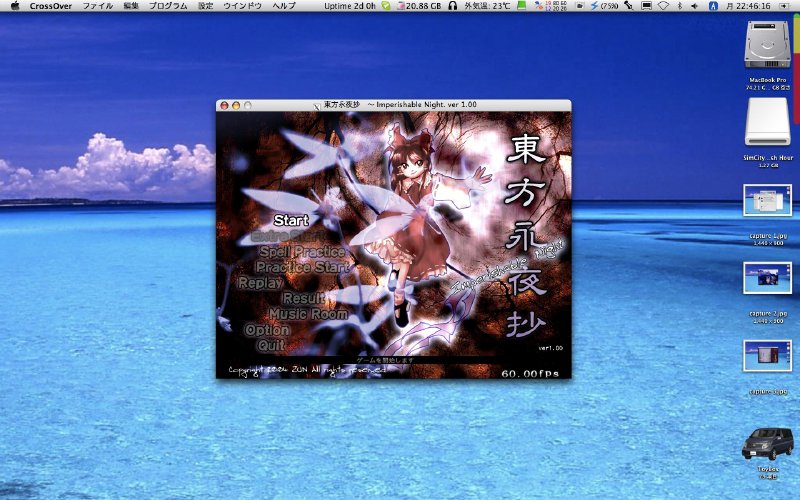Open the CrossOver application menu
Image resolution: width=800 pixels, height=500 pixels.
point(51,6)
